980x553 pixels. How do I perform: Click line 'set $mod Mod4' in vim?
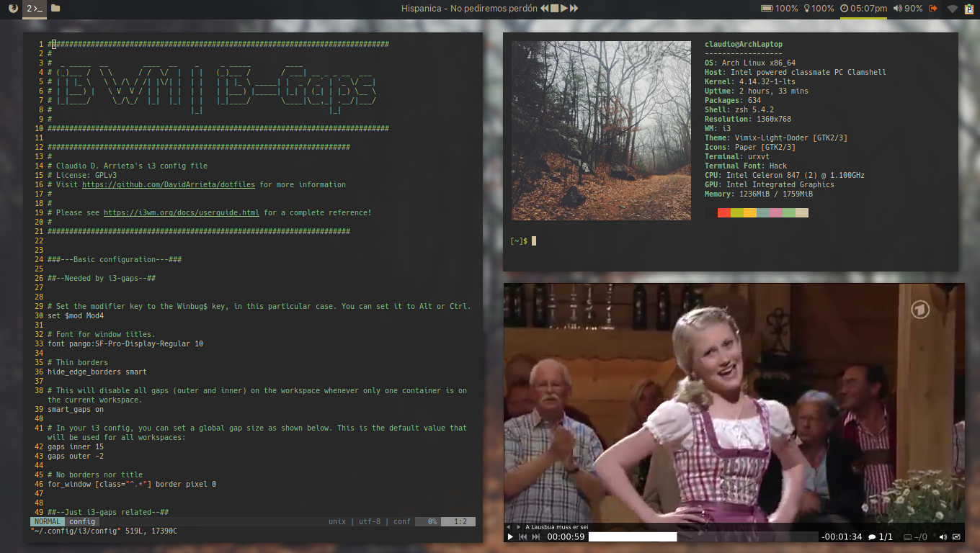tap(76, 315)
